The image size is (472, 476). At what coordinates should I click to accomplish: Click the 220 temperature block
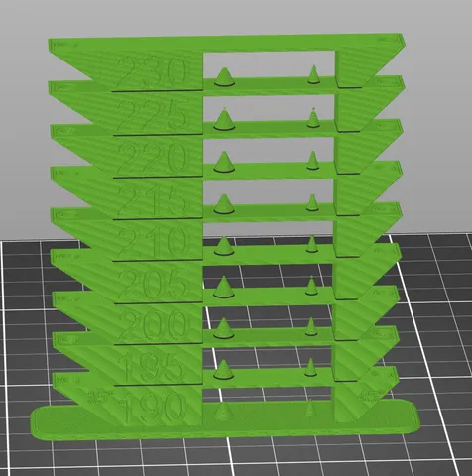pos(153,158)
